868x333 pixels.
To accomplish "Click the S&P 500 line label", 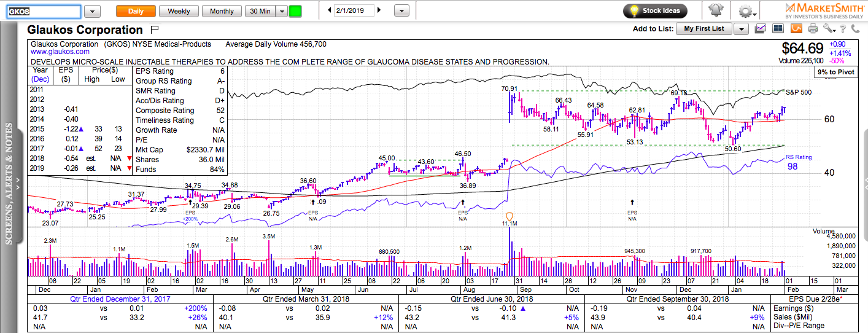I will click(x=799, y=92).
